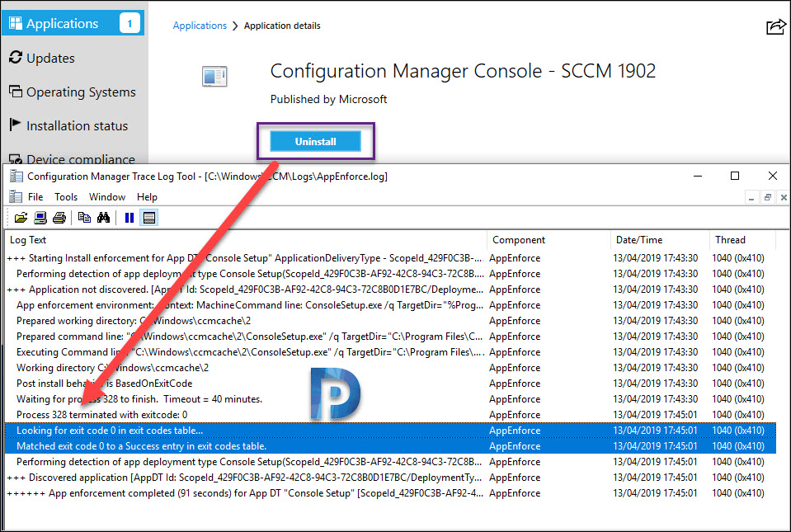Click the Component column header
Viewport: 791px width, 532px height.
point(549,239)
